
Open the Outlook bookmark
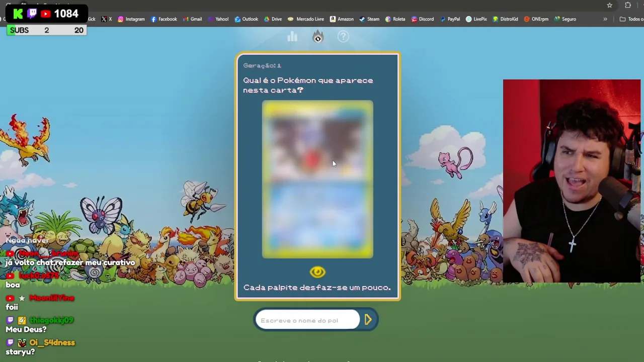click(x=246, y=19)
